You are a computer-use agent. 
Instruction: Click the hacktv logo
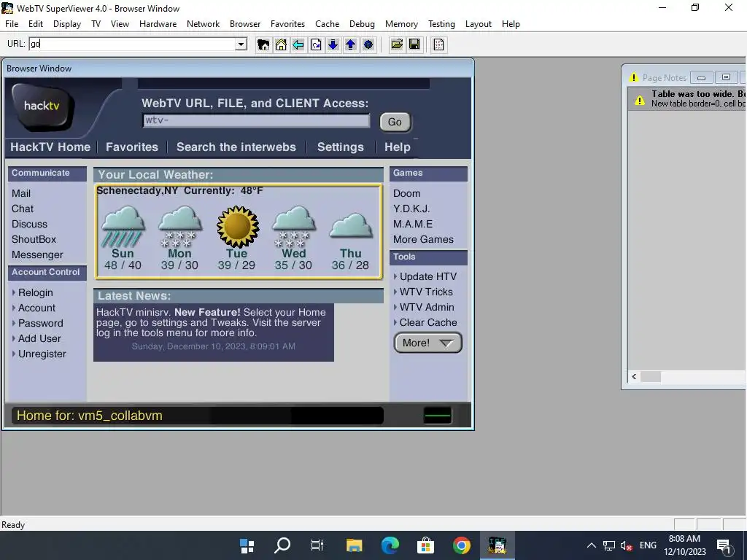pyautogui.click(x=43, y=106)
